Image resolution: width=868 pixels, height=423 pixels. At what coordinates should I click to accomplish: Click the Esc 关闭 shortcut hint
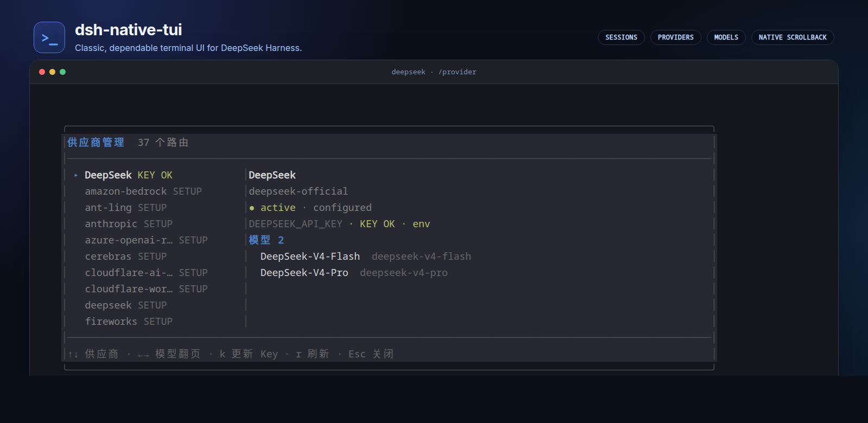coord(371,354)
